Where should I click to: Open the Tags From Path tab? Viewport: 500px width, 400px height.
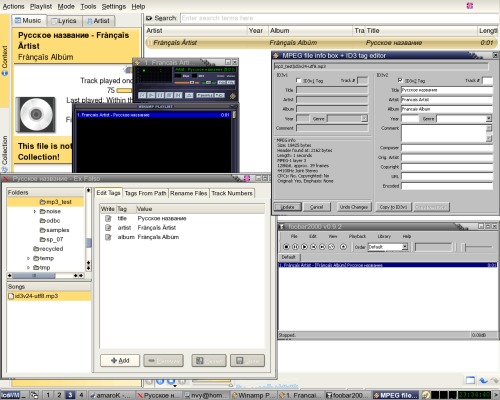tap(145, 193)
